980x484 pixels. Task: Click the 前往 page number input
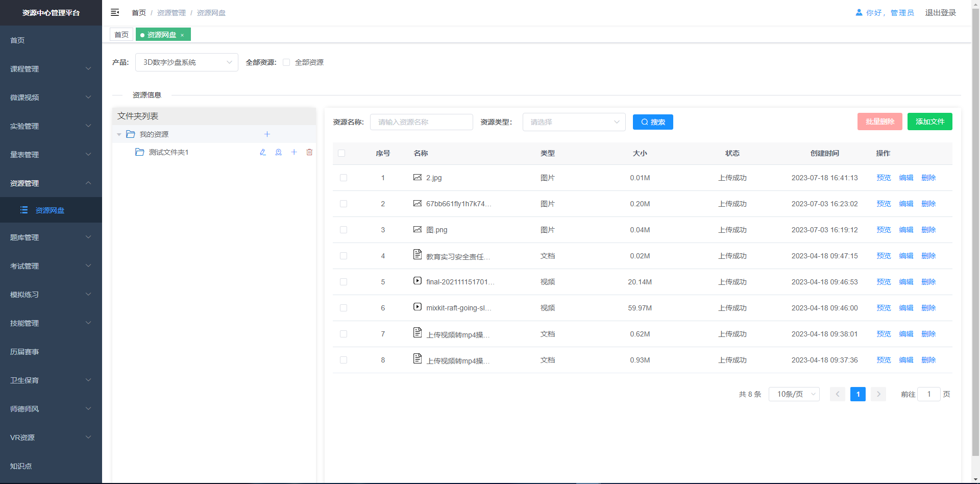[929, 394]
